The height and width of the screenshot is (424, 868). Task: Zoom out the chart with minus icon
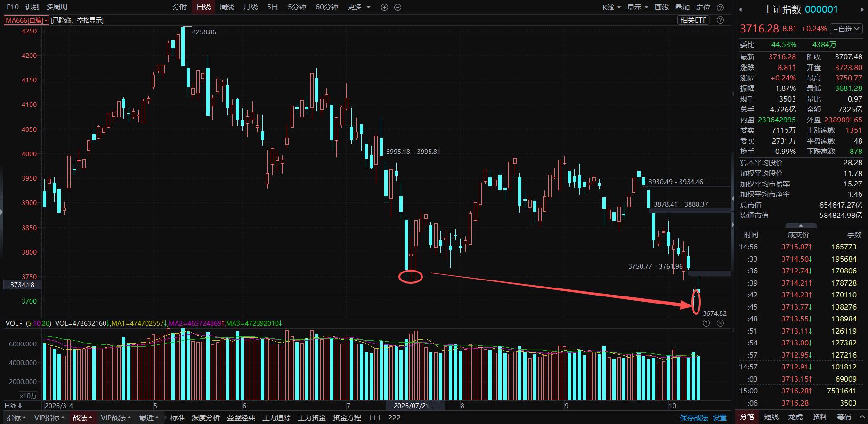coord(397,7)
